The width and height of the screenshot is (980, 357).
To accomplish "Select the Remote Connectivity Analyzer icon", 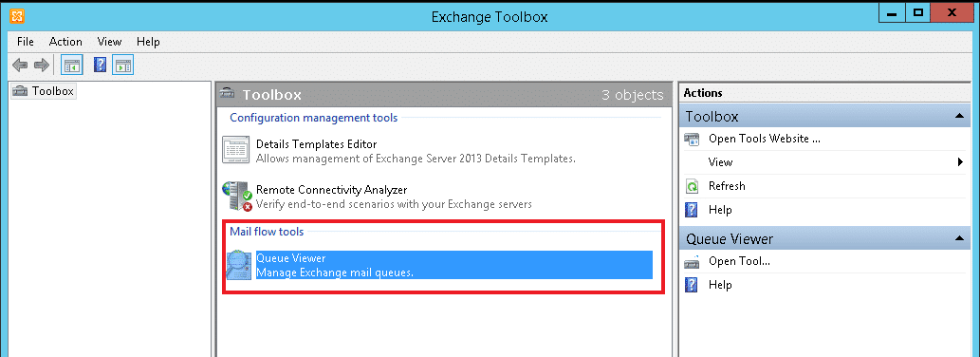I will [237, 197].
